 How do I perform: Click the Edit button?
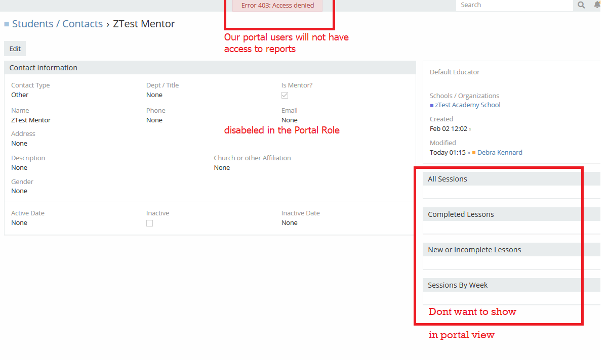15,49
